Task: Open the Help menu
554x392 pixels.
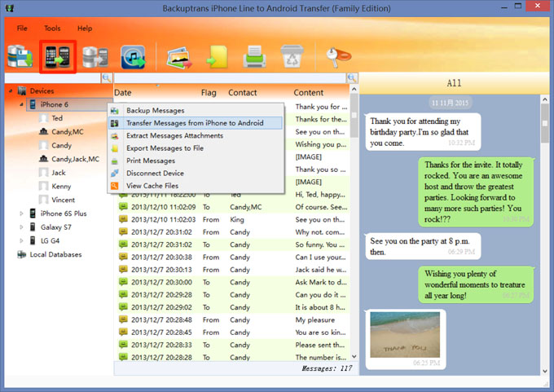Action: [x=85, y=29]
